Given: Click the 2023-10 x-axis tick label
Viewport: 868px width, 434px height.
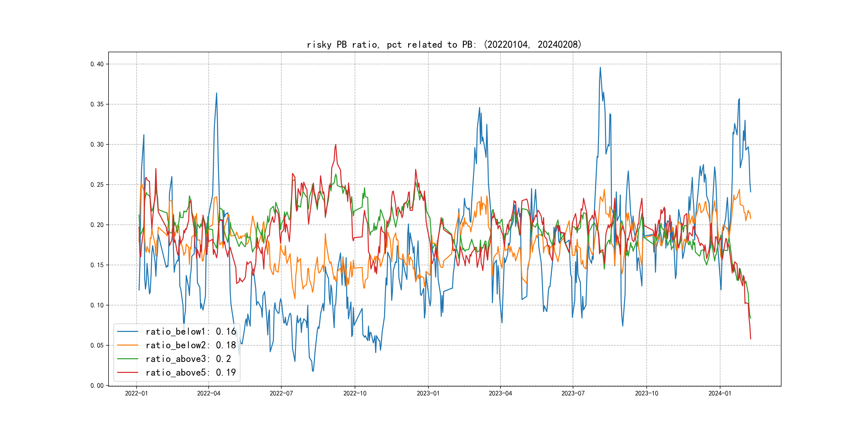Looking at the screenshot, I should tap(646, 393).
